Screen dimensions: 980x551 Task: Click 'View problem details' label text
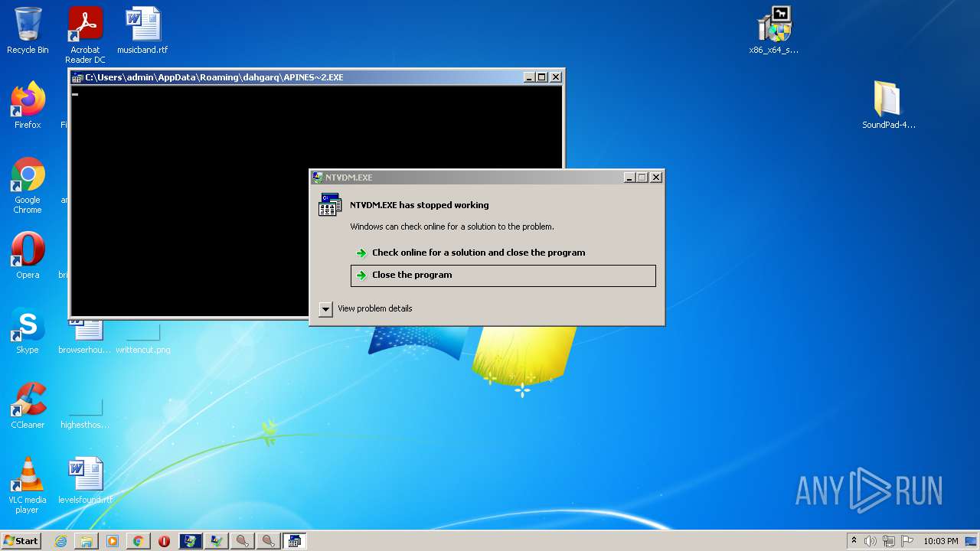[x=375, y=308]
